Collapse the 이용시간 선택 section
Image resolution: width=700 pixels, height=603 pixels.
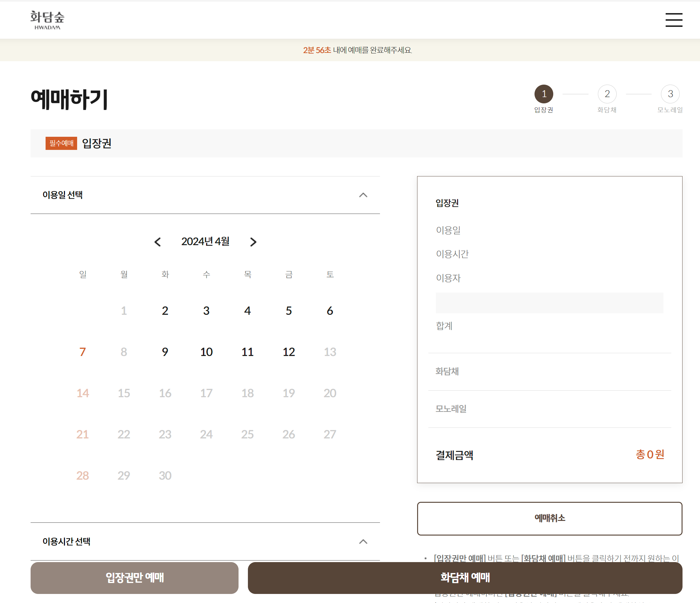click(x=363, y=541)
